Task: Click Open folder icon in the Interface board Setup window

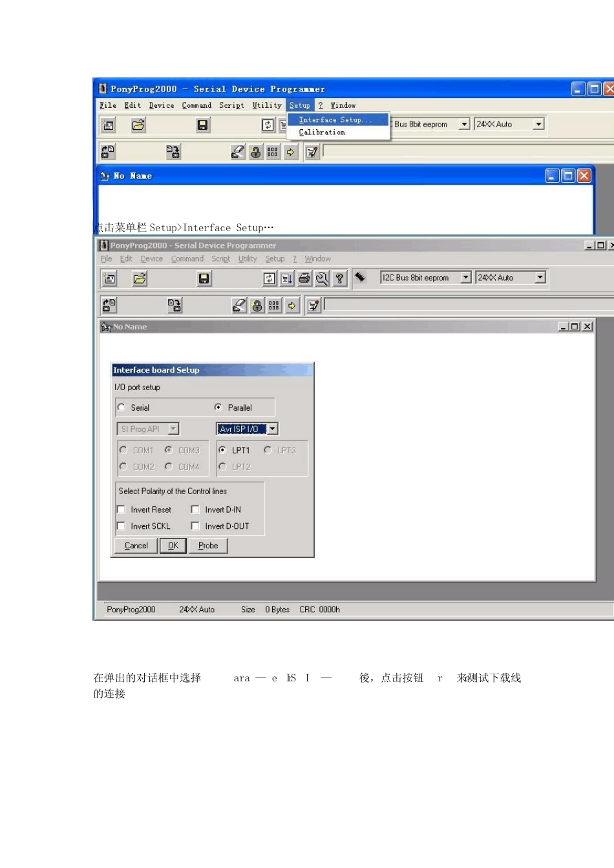Action: pos(140,278)
